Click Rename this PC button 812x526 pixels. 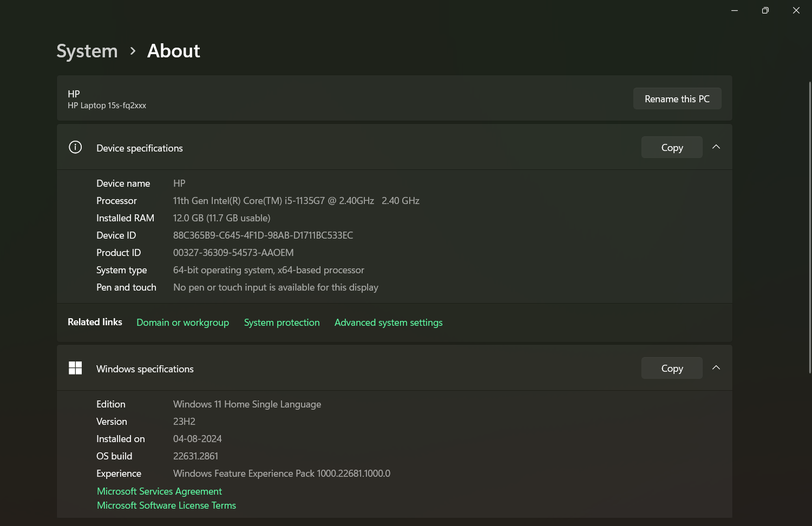coord(677,99)
